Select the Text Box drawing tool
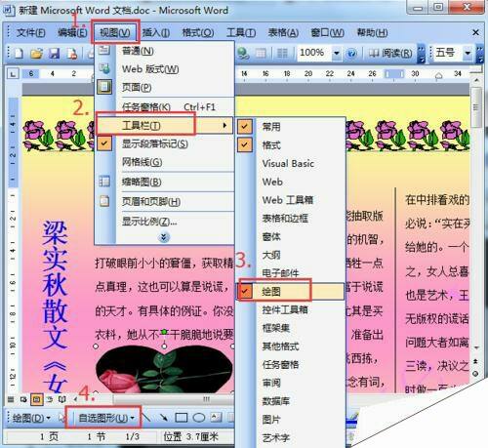Viewport: 488px width, 448px height. 217,418
